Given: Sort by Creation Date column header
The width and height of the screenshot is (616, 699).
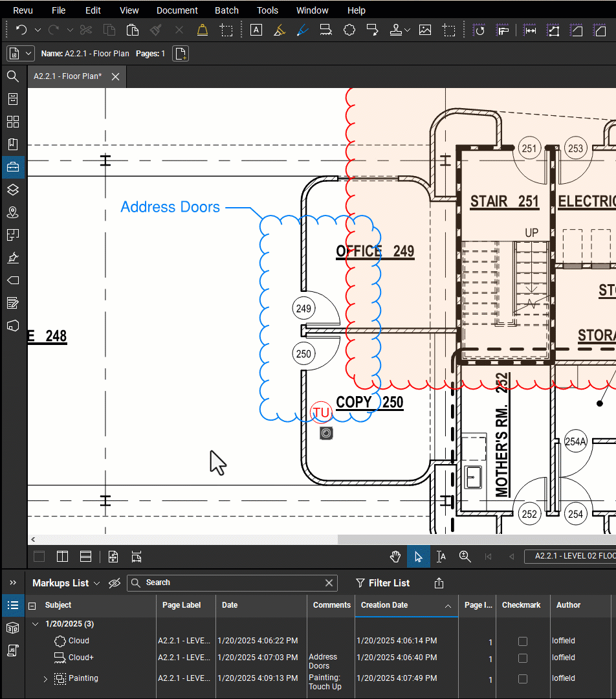Looking at the screenshot, I should (384, 605).
